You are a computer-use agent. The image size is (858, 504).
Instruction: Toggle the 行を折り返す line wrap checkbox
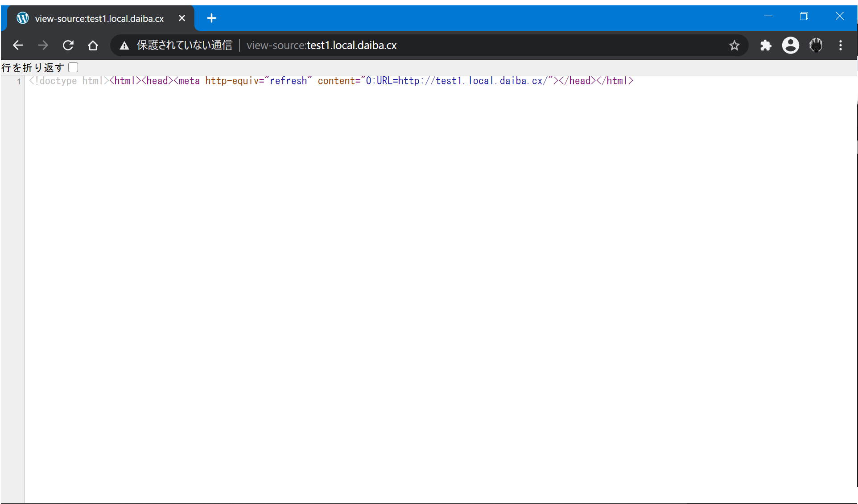pyautogui.click(x=73, y=67)
